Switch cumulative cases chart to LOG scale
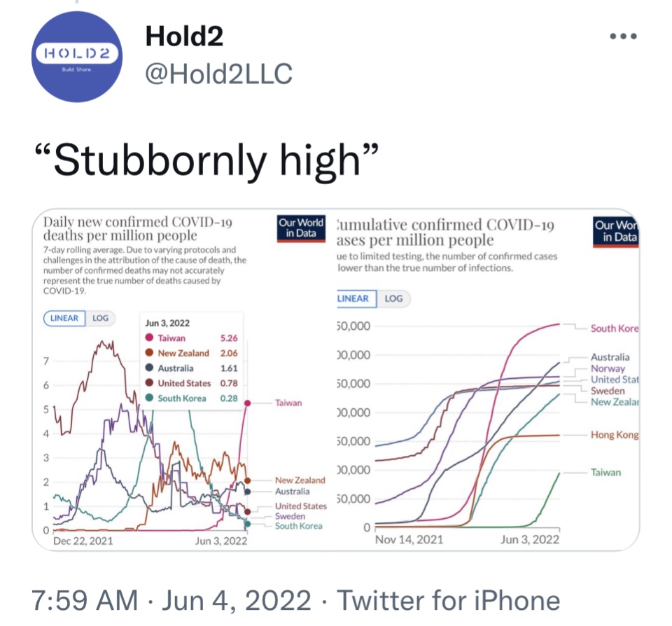 click(394, 298)
